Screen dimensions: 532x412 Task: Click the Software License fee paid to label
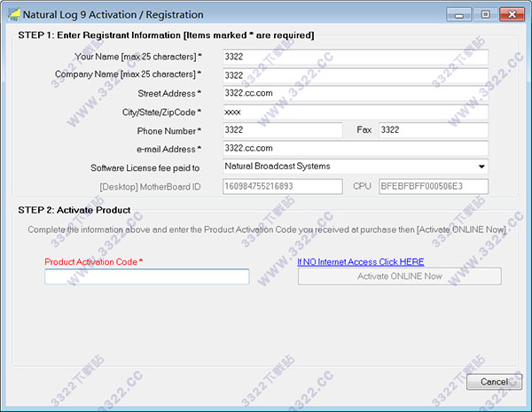(x=145, y=167)
